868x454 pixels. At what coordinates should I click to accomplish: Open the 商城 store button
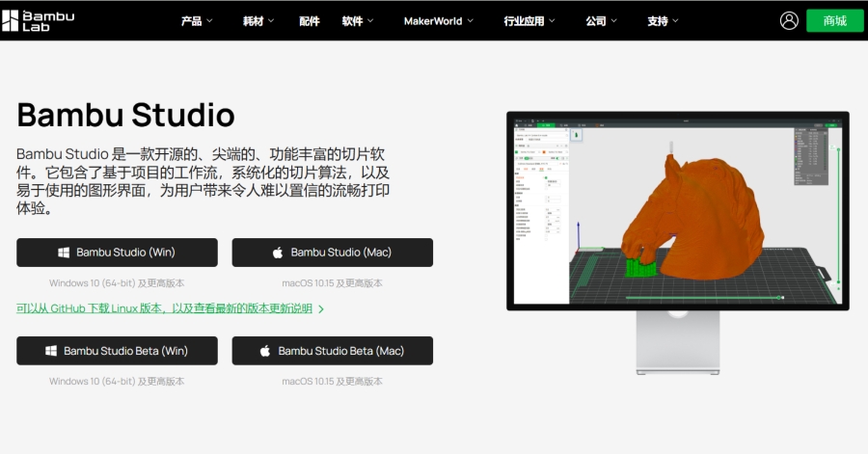[834, 20]
